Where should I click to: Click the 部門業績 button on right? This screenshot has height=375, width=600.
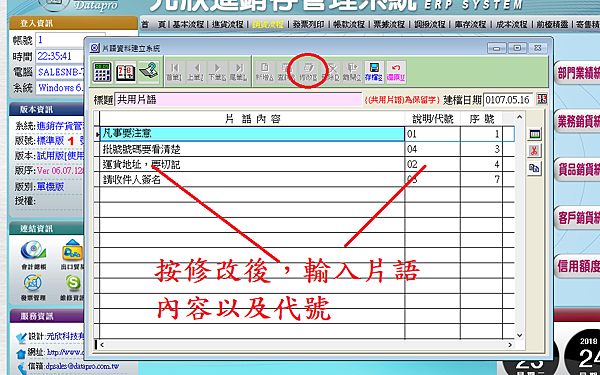point(577,73)
